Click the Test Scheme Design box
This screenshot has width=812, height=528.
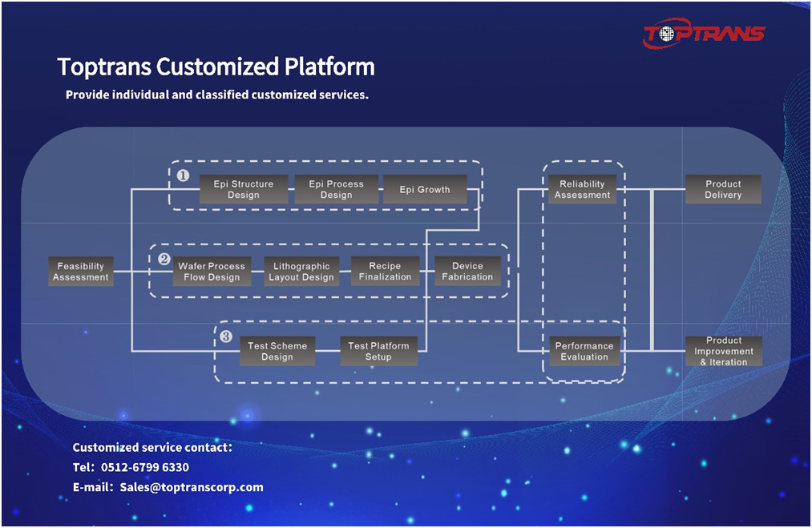pyautogui.click(x=277, y=351)
